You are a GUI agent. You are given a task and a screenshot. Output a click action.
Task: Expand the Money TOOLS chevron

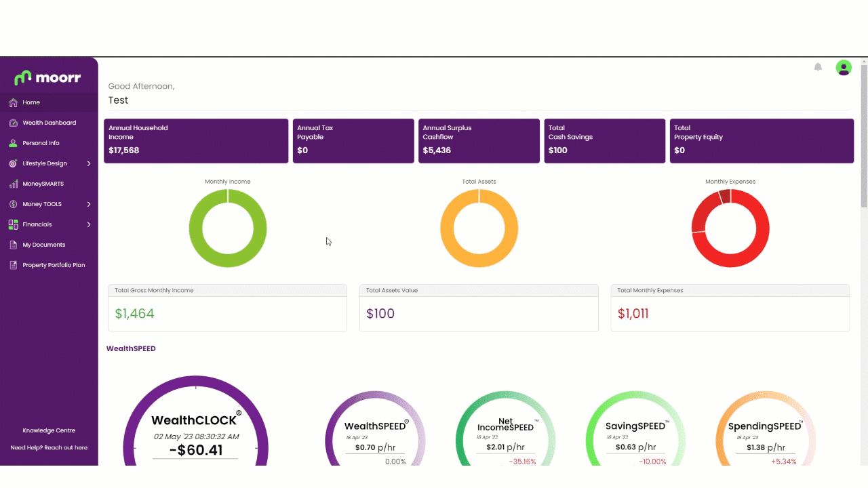click(89, 204)
